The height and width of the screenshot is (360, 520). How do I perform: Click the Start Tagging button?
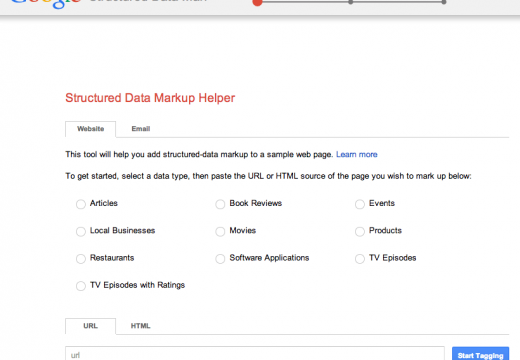(x=480, y=354)
